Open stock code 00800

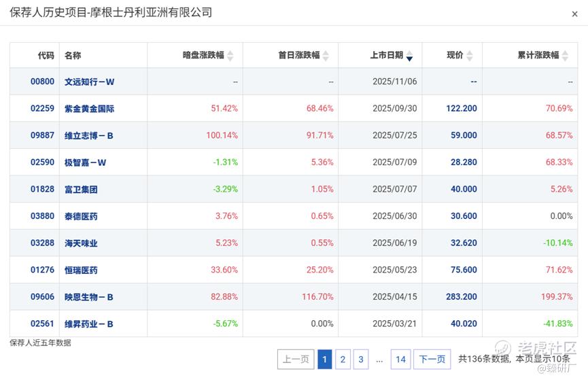click(x=42, y=82)
